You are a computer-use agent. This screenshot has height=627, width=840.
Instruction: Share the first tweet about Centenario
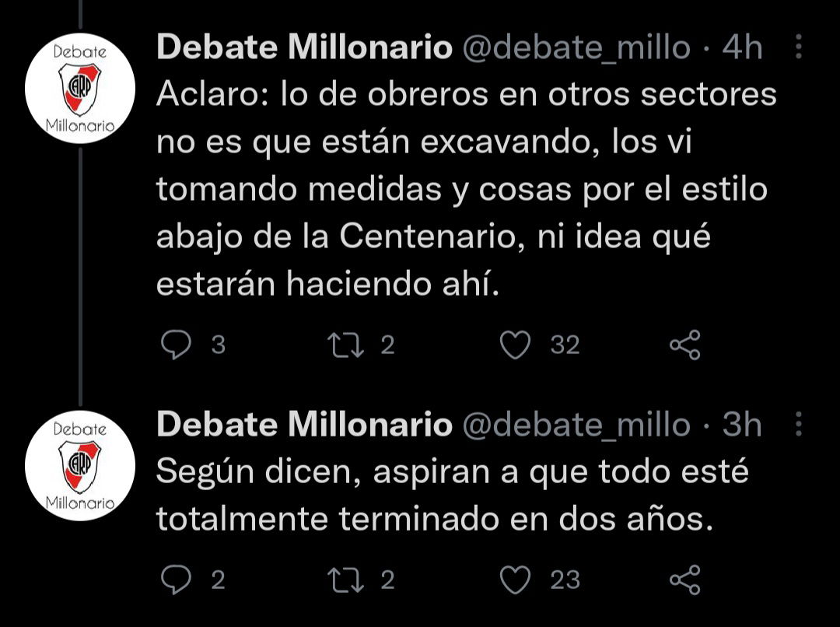tap(685, 345)
